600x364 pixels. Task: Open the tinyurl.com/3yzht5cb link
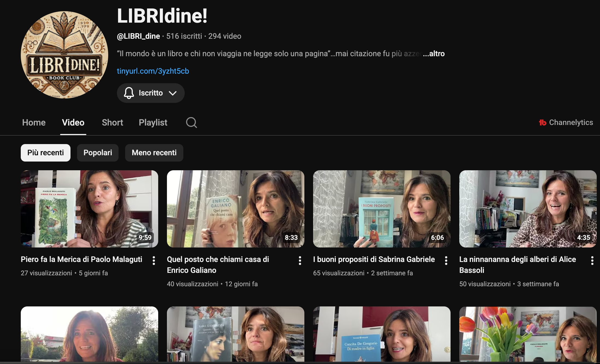tap(153, 71)
